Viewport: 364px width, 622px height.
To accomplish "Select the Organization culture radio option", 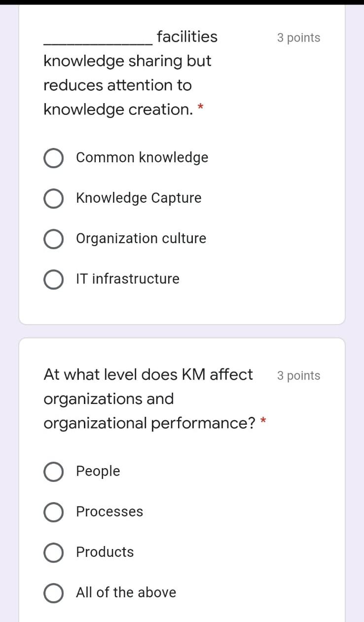I will (53, 239).
